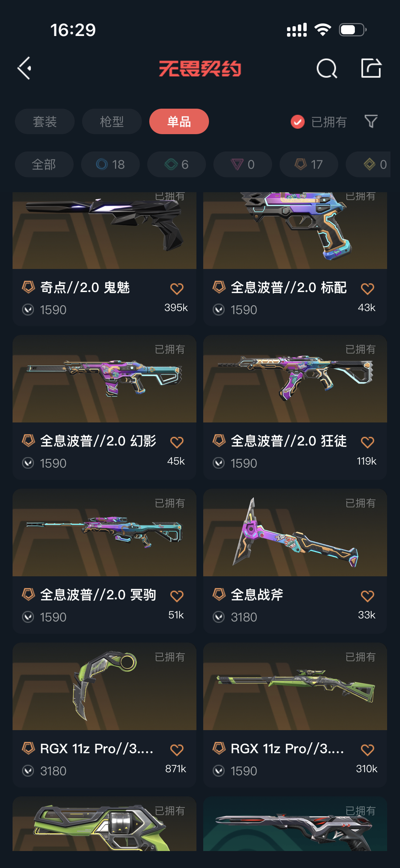Select the 单品 tab
400x868 pixels.
coord(179,121)
